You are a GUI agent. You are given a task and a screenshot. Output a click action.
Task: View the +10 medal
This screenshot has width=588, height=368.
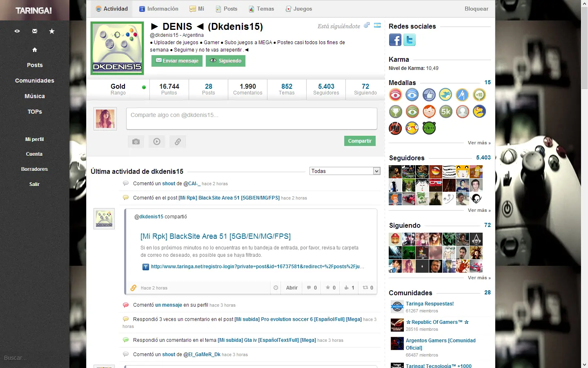tap(479, 95)
